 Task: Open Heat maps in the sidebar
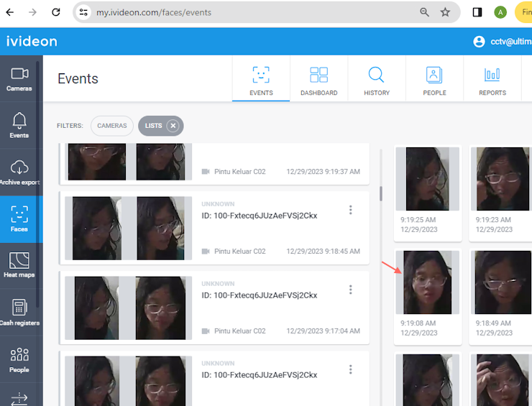[x=19, y=265]
